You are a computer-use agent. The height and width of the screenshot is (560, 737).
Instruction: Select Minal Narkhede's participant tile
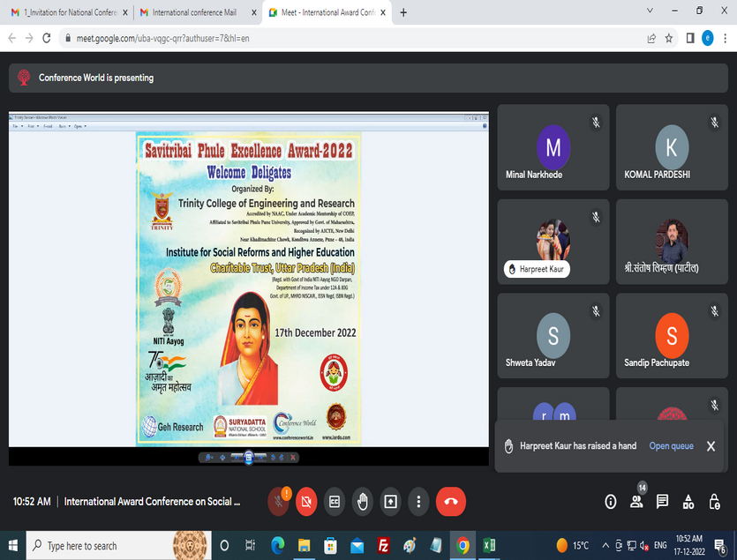point(553,147)
